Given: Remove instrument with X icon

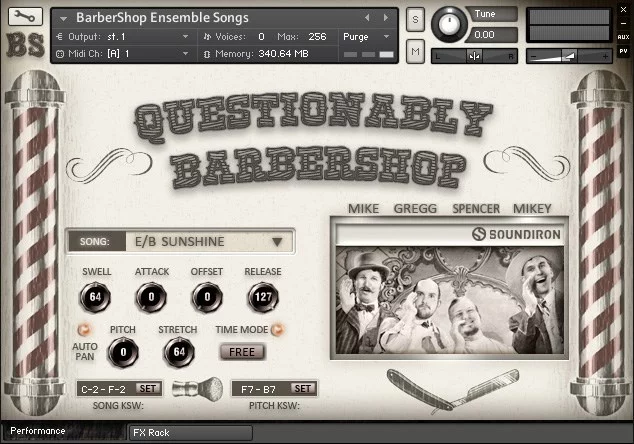Looking at the screenshot, I should [623, 10].
